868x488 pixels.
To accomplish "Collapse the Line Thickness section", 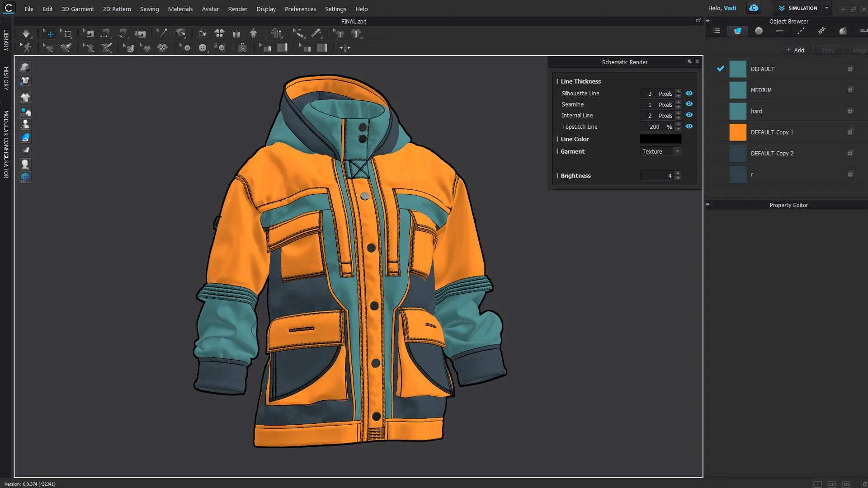I will 558,81.
